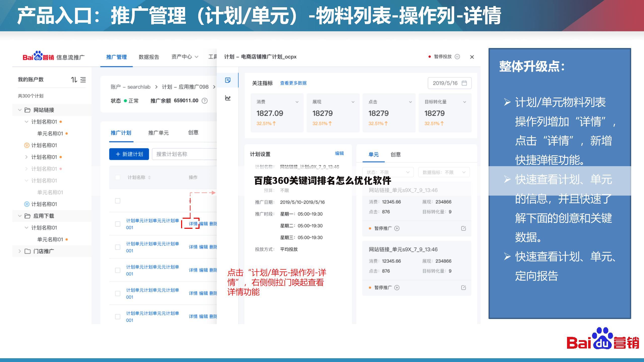Image resolution: width=644 pixels, height=362 pixels.
Task: Open the 数据指标: 不限 filter dropdown
Action: (444, 172)
